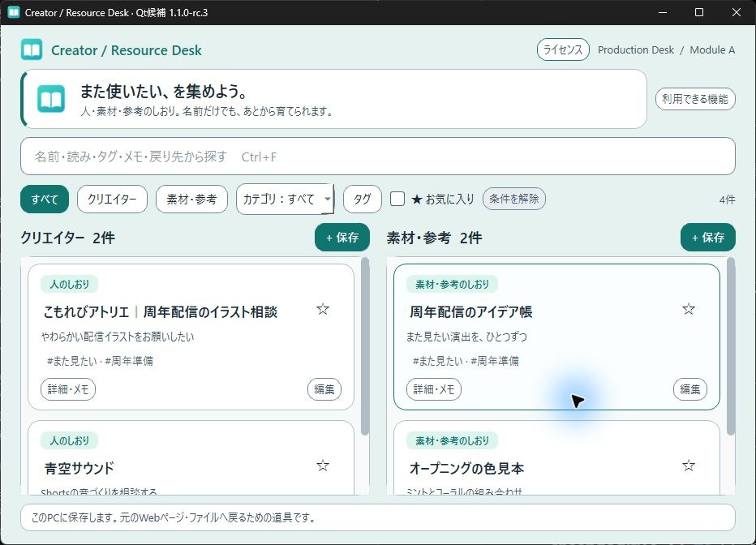Add a resource with the 素材・参考 section's + 保存 button
The height and width of the screenshot is (545, 756).
[x=708, y=237]
